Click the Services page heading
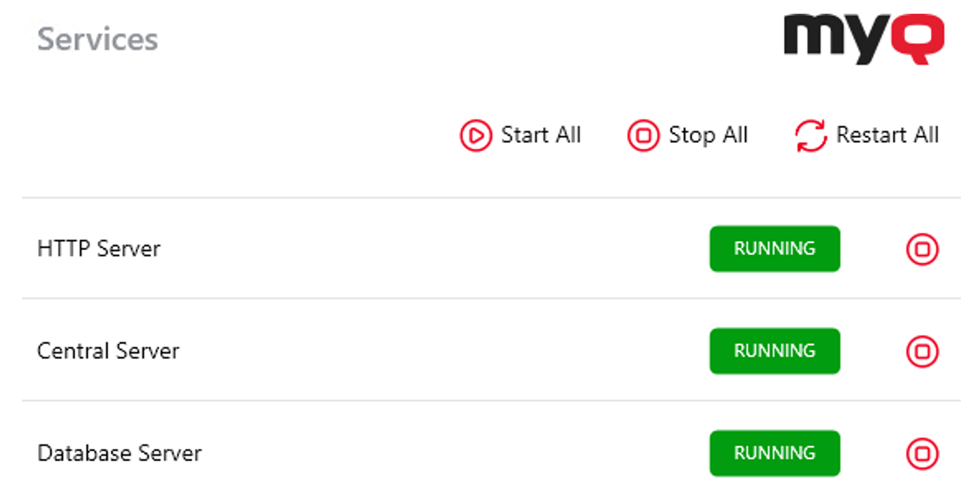 tap(97, 39)
